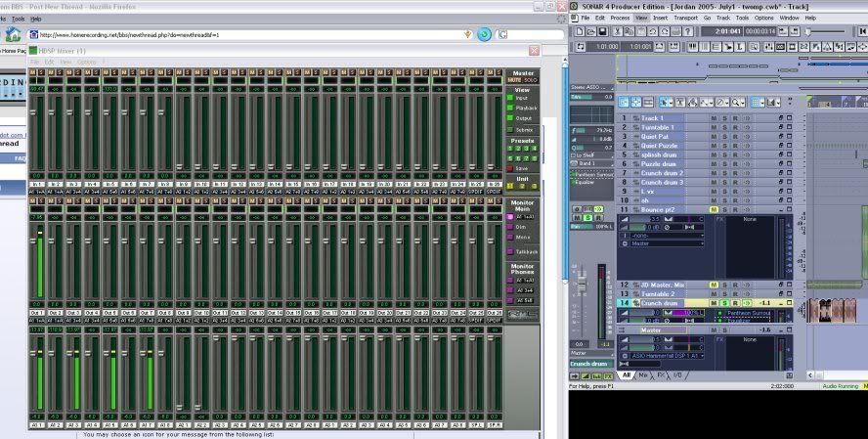Click the Print icon in SONAR toolbar
The height and width of the screenshot is (439, 868).
point(676,32)
